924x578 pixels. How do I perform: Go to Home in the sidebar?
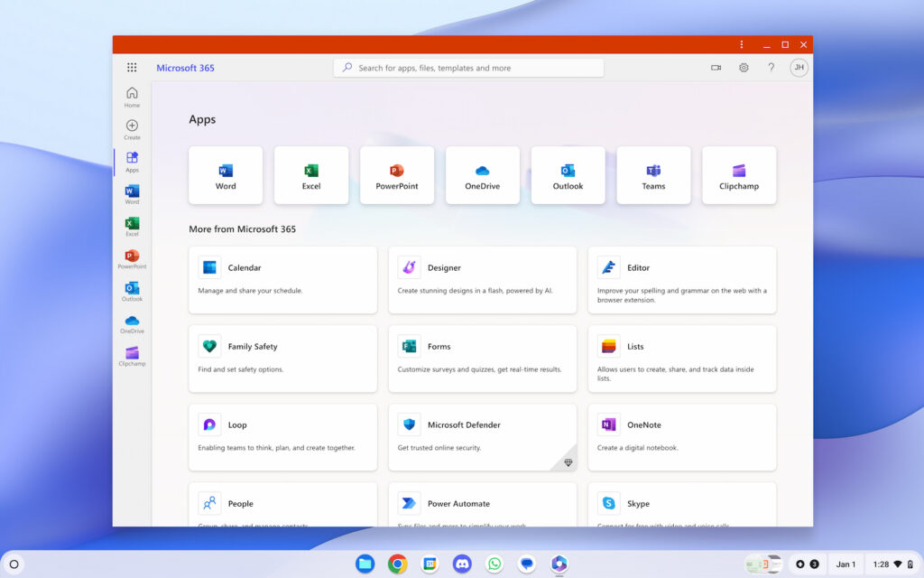132,98
